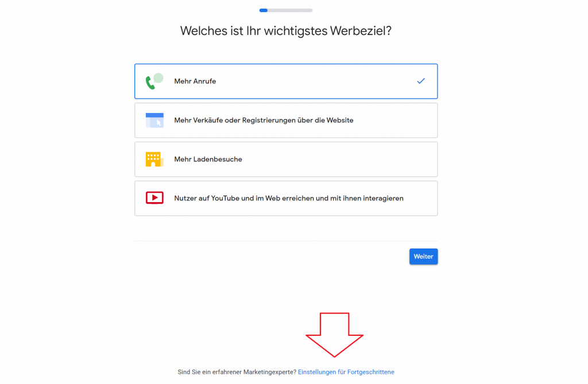
Task: Click the Mehr Ladenbesuche label text
Action: tap(208, 160)
